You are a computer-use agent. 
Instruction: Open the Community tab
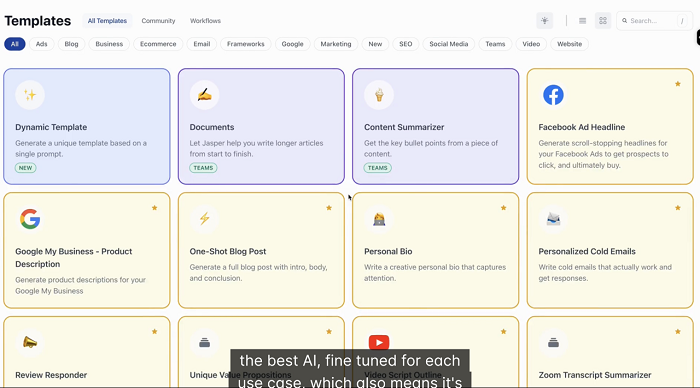[158, 21]
